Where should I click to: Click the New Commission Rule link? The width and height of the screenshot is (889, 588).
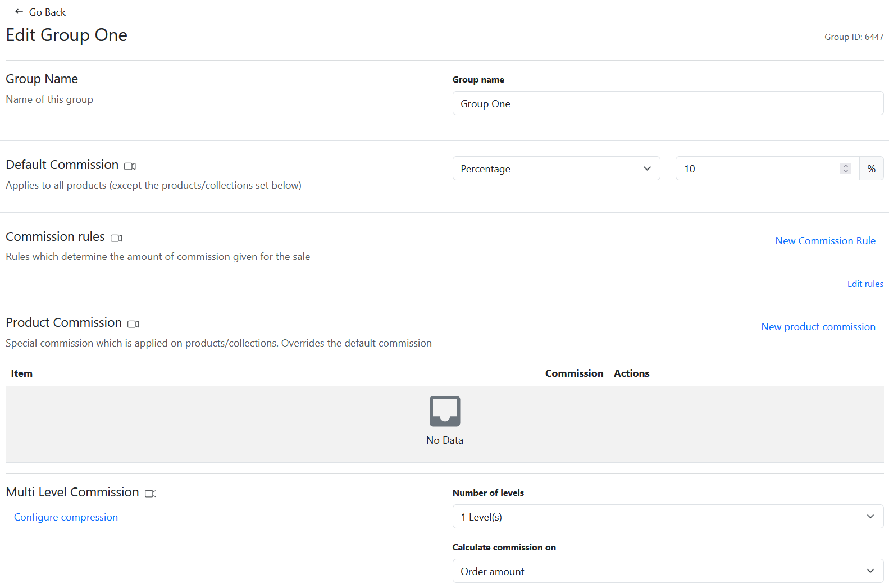point(825,241)
